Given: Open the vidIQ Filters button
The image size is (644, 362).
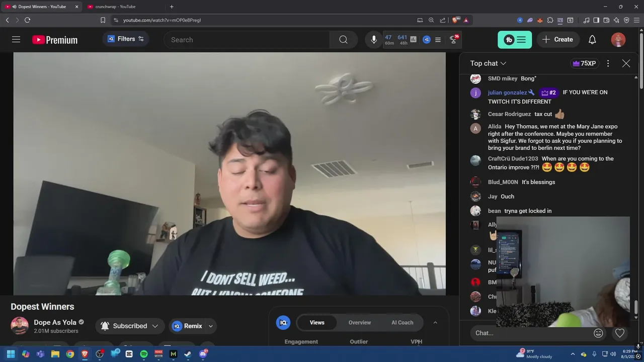Looking at the screenshot, I should tap(126, 39).
